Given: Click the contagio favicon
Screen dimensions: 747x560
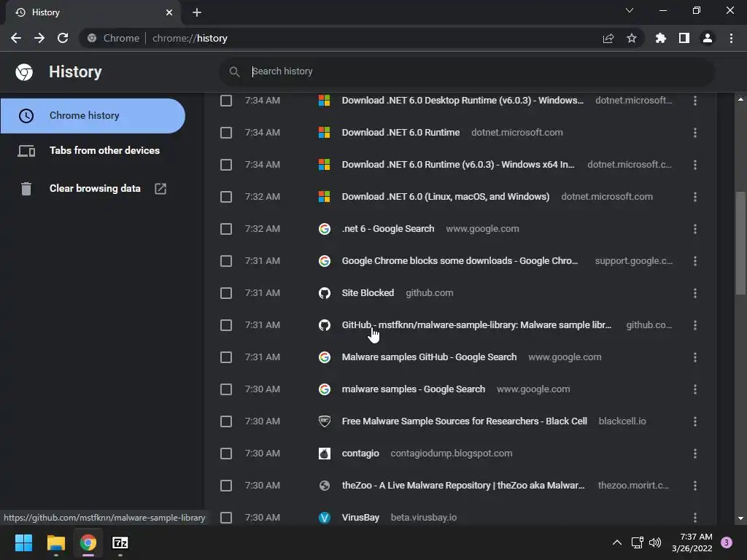Looking at the screenshot, I should [325, 454].
